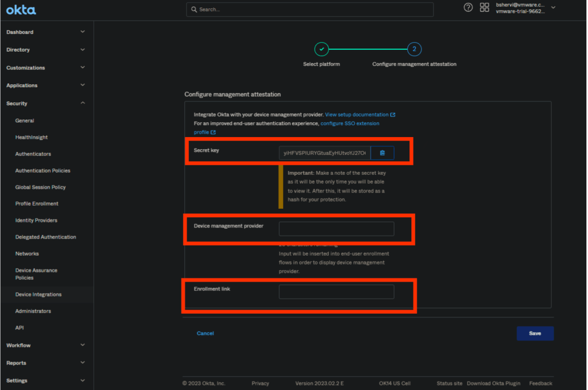Open Authenticators in Security menu

click(x=33, y=154)
